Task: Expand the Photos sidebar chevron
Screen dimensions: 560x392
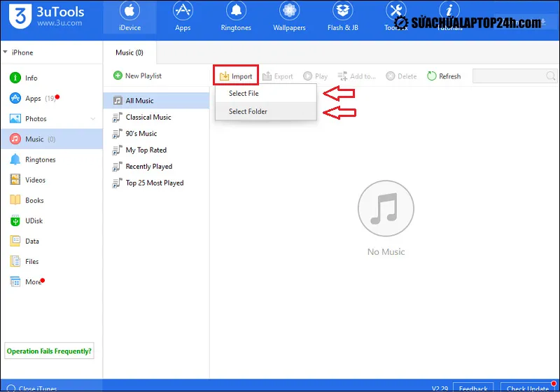Action: [94, 119]
